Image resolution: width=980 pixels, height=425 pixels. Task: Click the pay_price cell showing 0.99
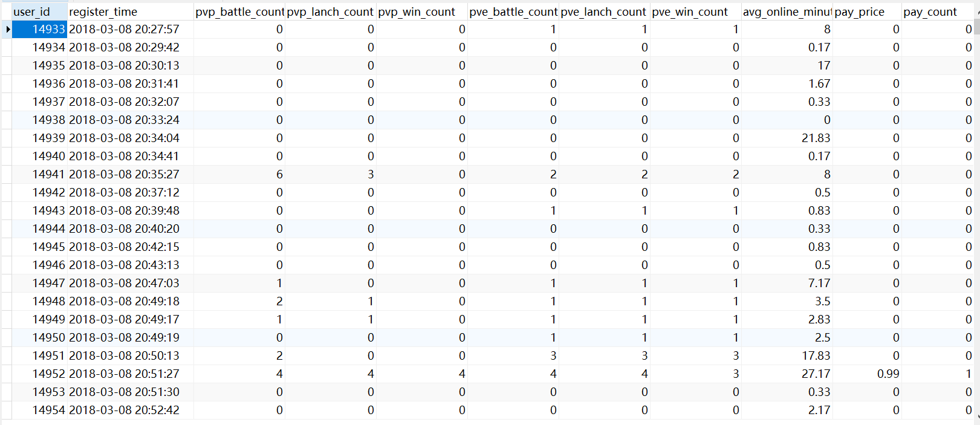(867, 374)
